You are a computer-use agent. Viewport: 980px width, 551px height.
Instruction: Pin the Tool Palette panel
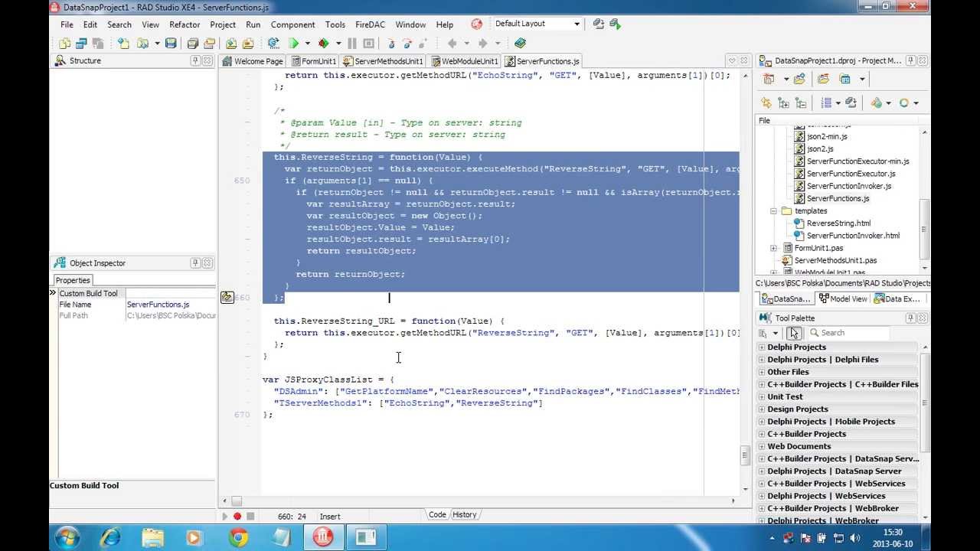(911, 318)
